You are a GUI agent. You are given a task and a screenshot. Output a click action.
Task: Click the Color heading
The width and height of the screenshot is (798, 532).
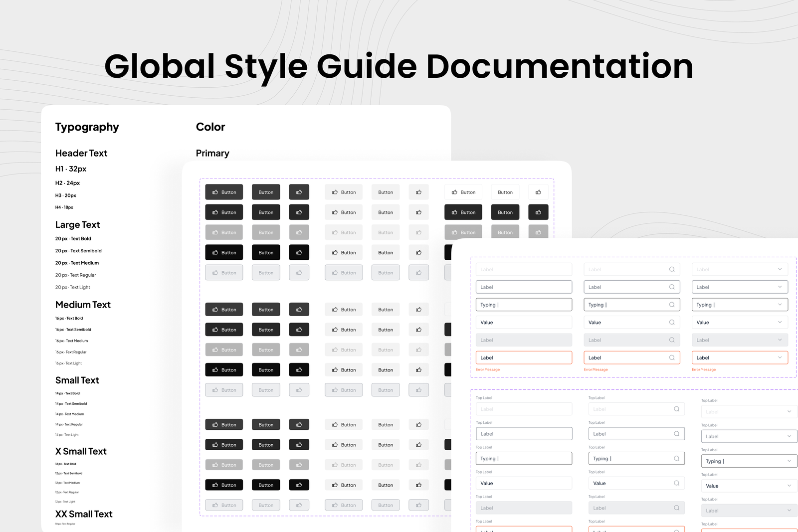(210, 127)
